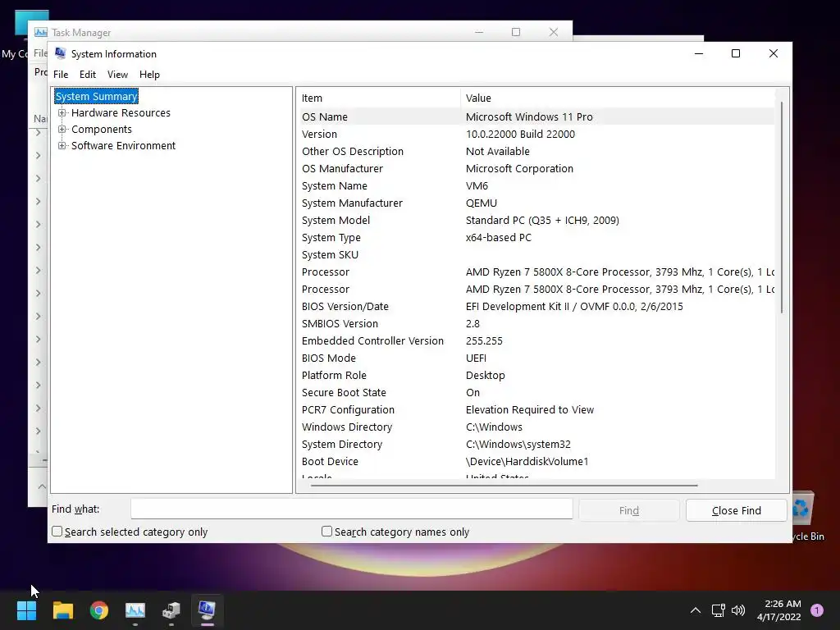840x630 pixels.
Task: Select System Summary in the tree
Action: 97,97
